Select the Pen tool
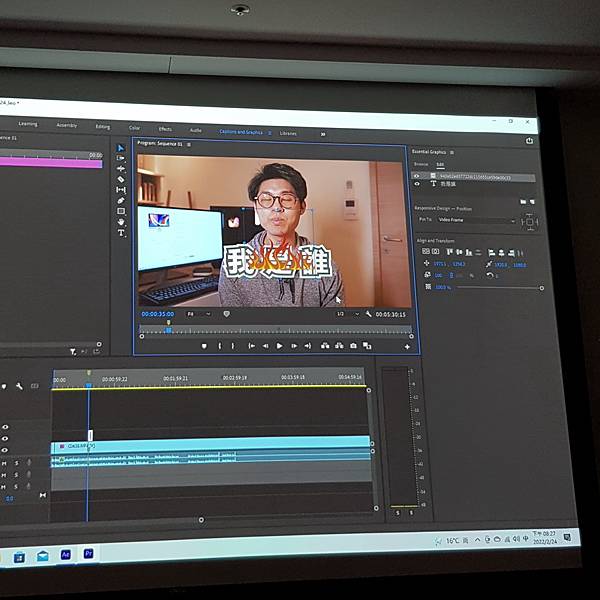Viewport: 600px width, 600px height. point(121,201)
